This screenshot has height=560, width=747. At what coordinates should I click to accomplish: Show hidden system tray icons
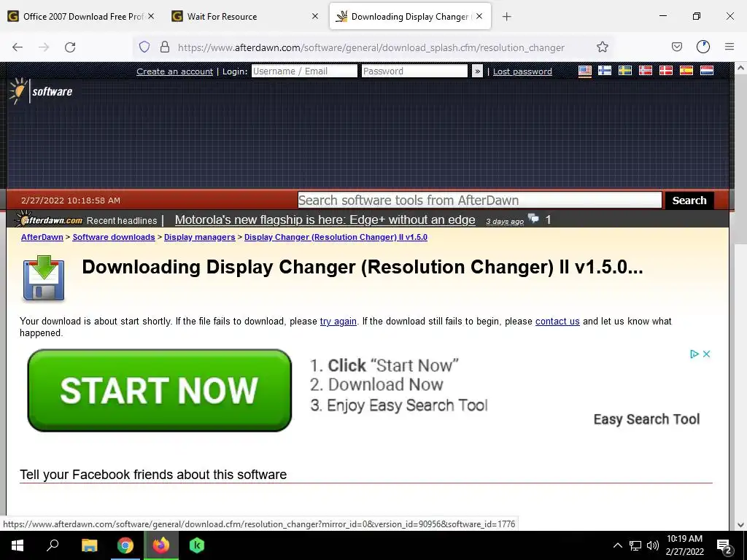[617, 545]
